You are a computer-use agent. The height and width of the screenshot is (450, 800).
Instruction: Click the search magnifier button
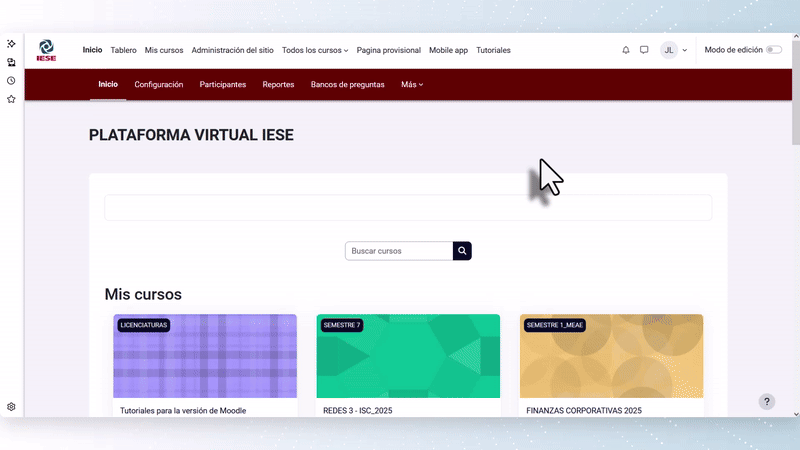click(x=462, y=251)
